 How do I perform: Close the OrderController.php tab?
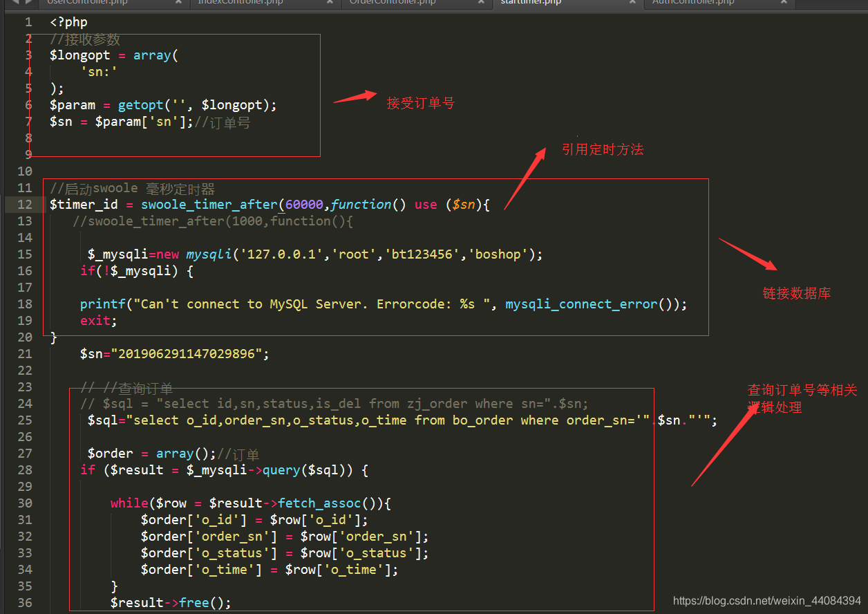pos(480,3)
